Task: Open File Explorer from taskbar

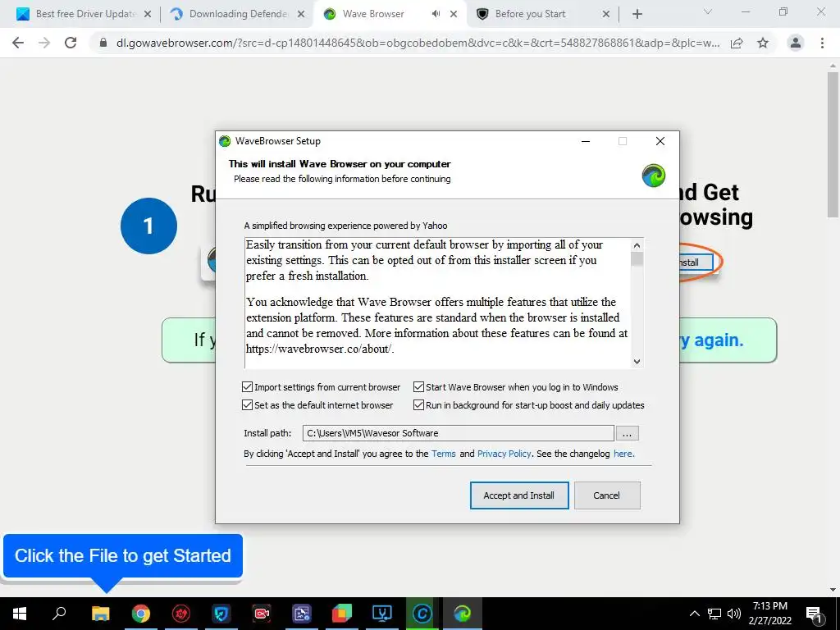Action: (x=101, y=614)
